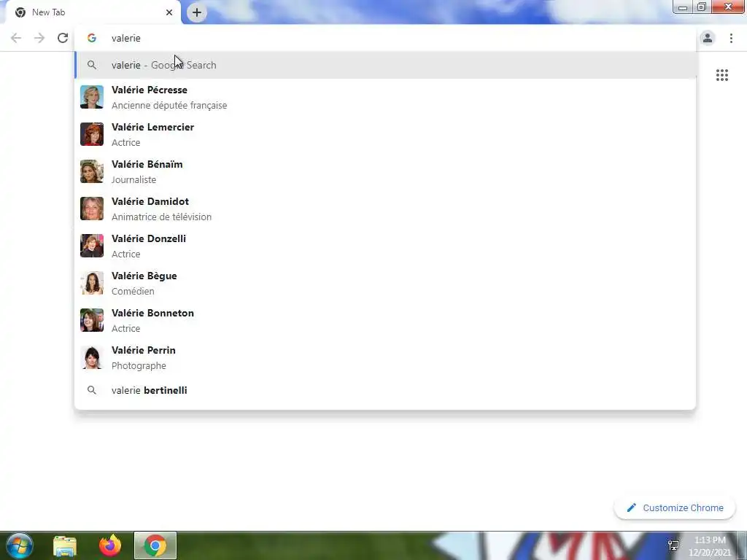Restore down the Chrome window
The height and width of the screenshot is (560, 747).
[702, 7]
